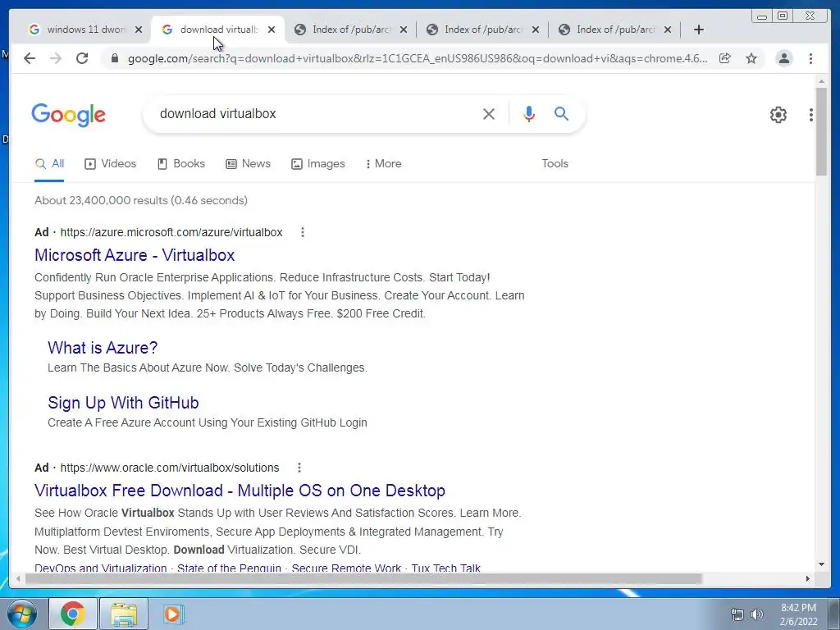Close the third 'Index of /pub/arc' tab

pos(668,30)
